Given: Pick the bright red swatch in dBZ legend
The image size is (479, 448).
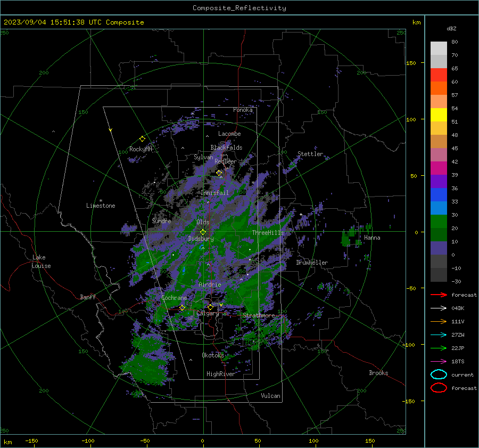Looking at the screenshot, I should click(439, 75).
